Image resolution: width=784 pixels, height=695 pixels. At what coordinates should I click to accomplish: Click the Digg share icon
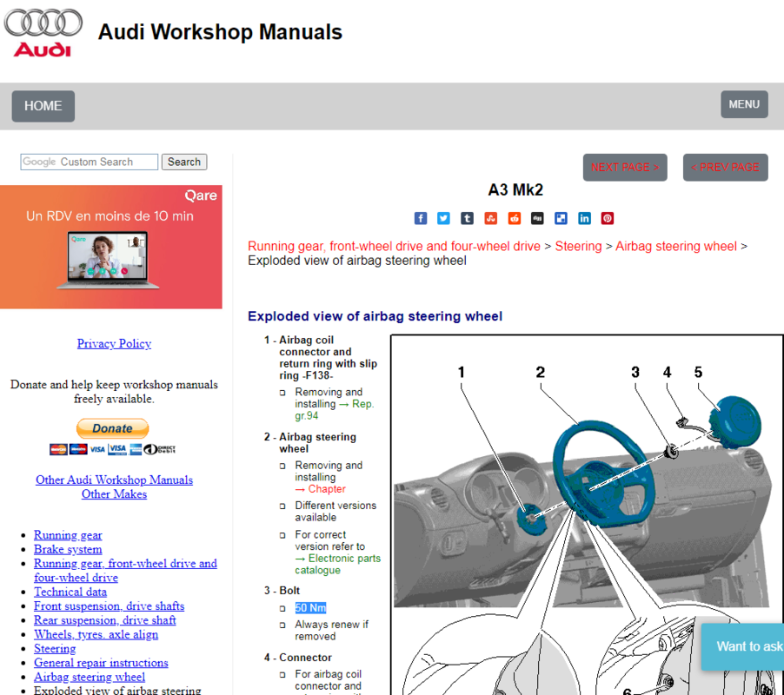point(537,218)
